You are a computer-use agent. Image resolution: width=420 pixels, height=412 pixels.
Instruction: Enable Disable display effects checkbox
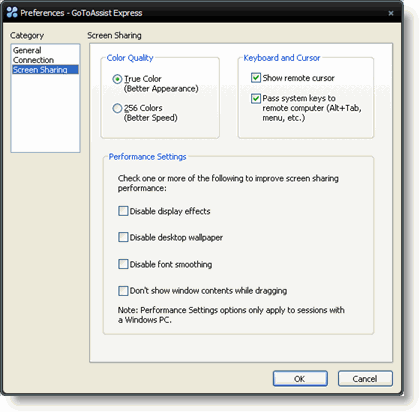click(x=123, y=211)
